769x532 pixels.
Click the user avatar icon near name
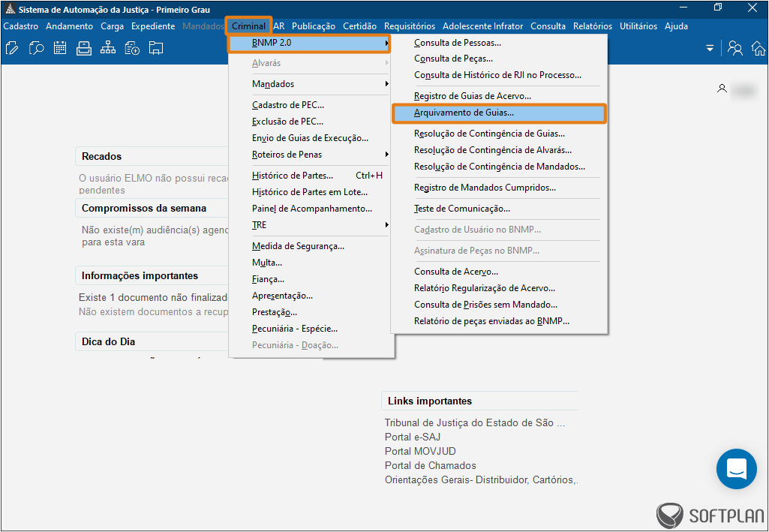click(722, 89)
